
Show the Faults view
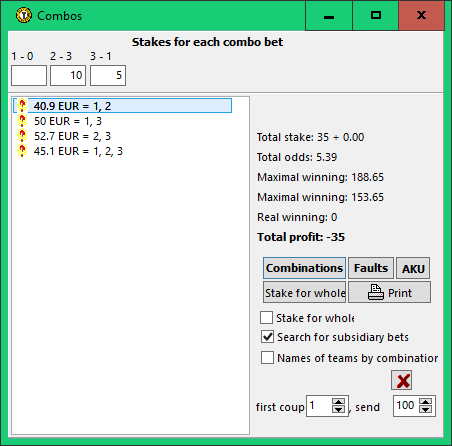371,268
